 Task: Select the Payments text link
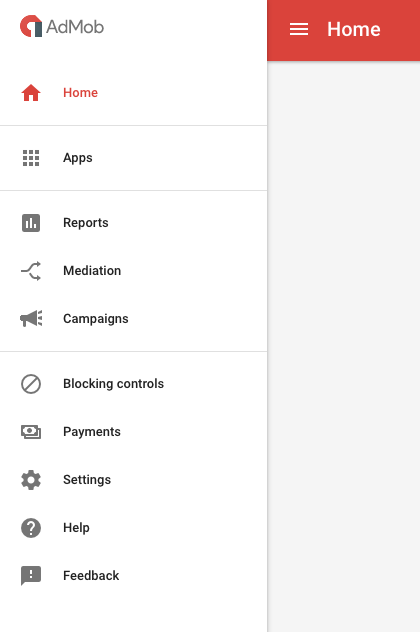pyautogui.click(x=92, y=432)
